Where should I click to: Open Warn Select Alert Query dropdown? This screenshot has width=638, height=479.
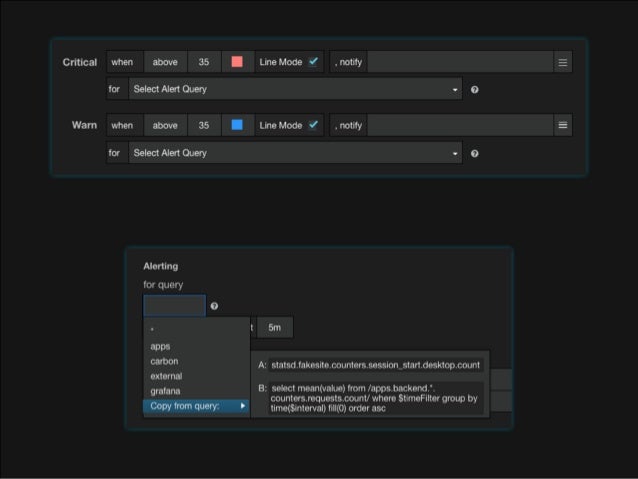(x=295, y=153)
